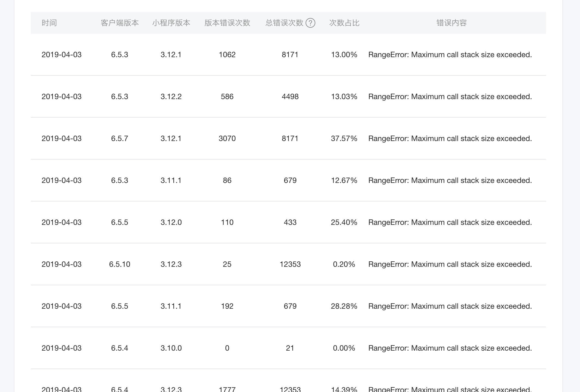The width and height of the screenshot is (580, 392).
Task: Click the help icon beside 总错误次数
Action: 310,23
